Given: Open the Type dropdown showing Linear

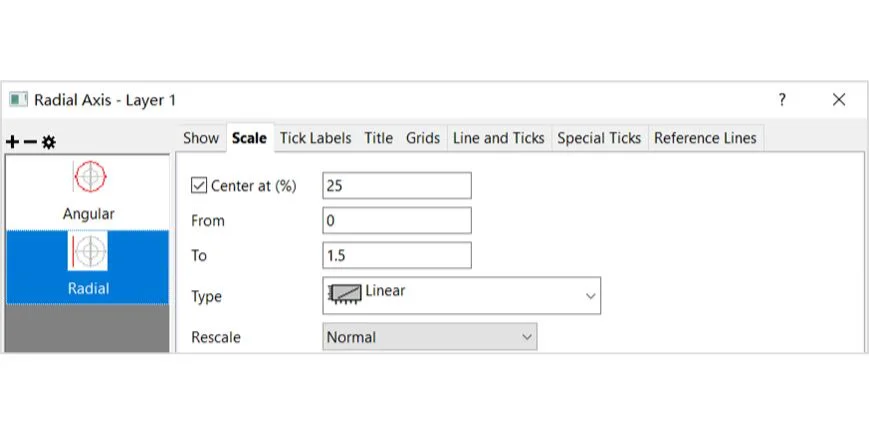Looking at the screenshot, I should pyautogui.click(x=461, y=295).
